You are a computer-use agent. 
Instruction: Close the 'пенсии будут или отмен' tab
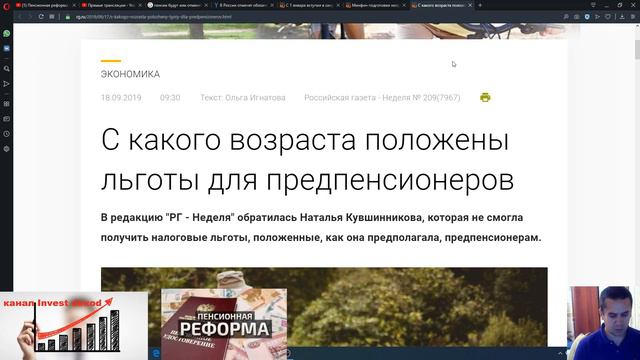pos(206,5)
